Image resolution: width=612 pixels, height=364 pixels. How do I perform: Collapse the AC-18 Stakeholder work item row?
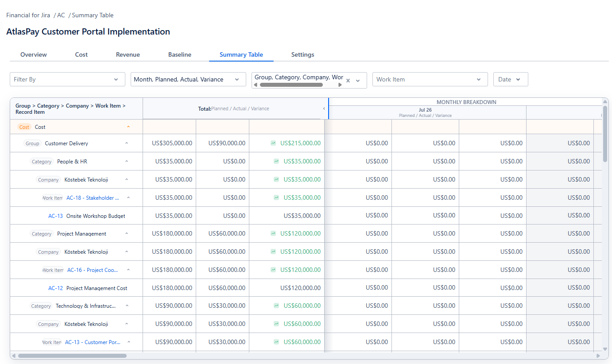pos(129,198)
